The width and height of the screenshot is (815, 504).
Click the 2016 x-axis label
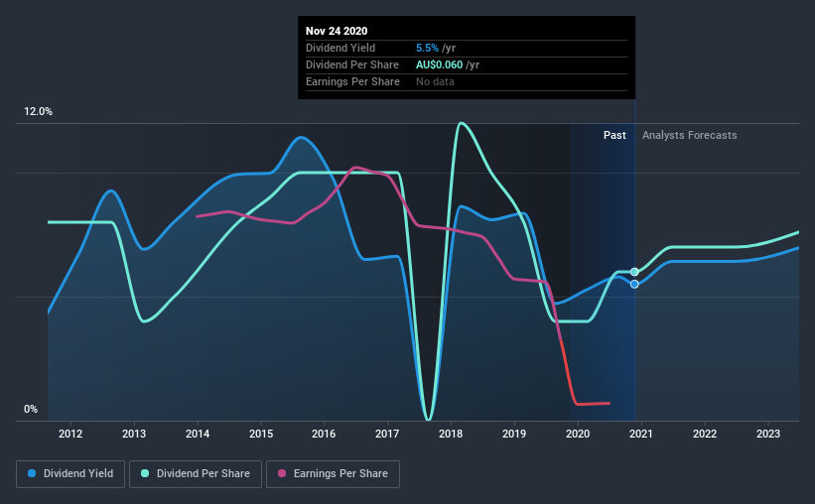click(324, 434)
